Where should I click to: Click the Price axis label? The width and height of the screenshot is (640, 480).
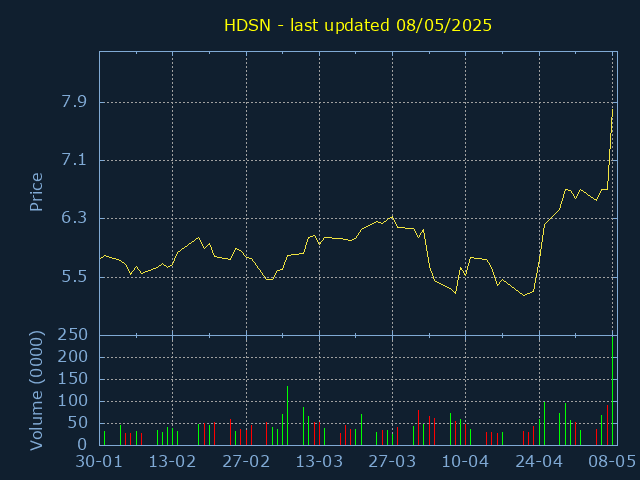tap(36, 192)
